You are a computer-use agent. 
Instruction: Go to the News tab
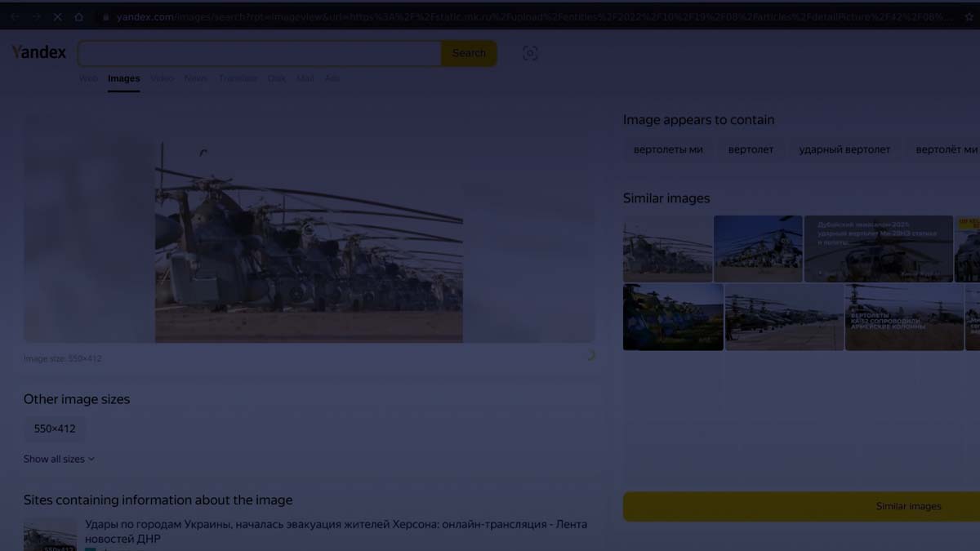click(x=196, y=78)
